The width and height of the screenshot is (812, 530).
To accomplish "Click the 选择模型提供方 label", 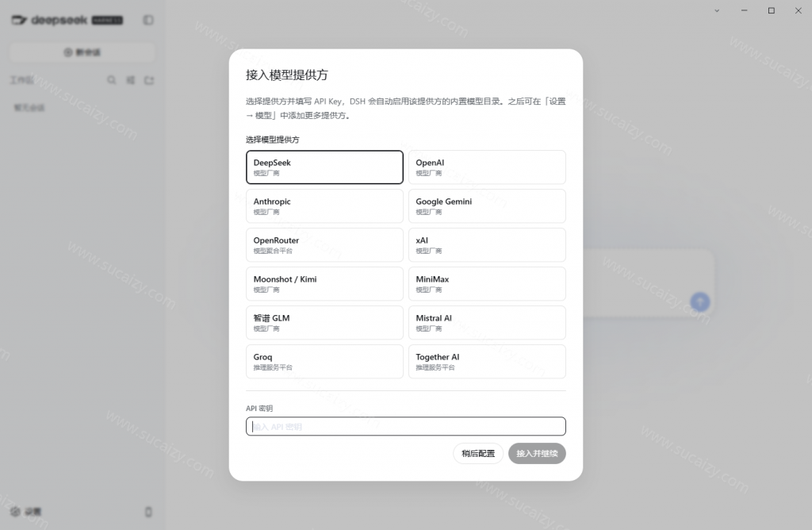I will click(273, 140).
